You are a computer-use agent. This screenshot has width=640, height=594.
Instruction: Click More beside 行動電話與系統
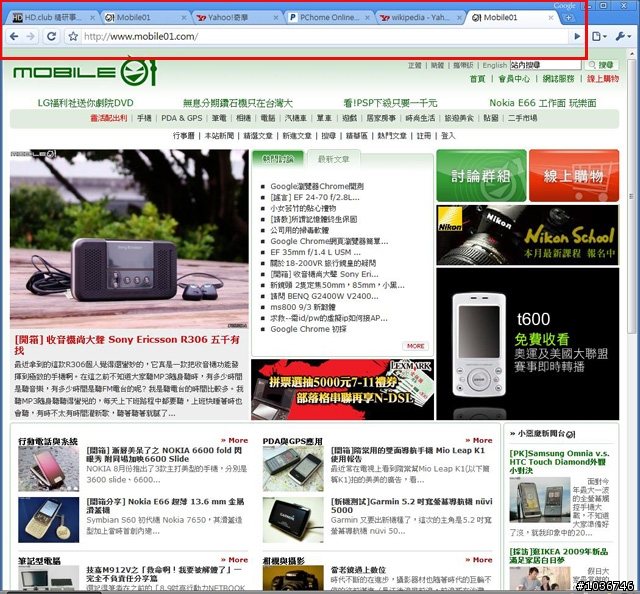(235, 440)
